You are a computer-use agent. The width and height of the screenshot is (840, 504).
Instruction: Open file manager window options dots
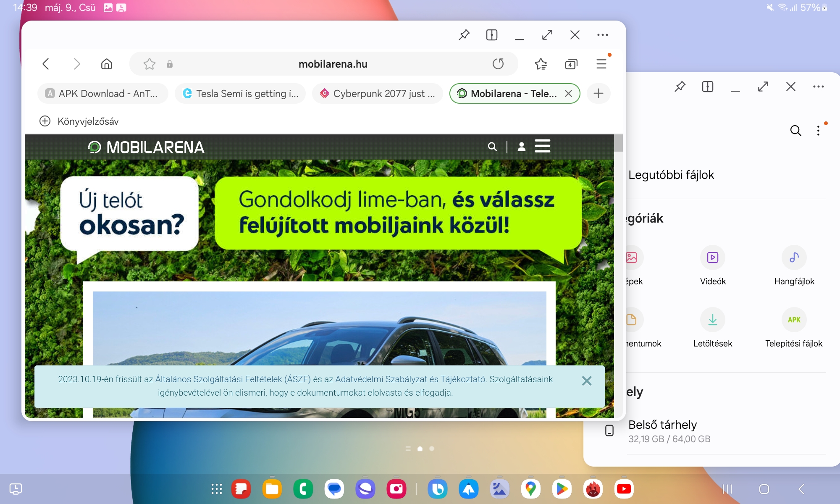(x=819, y=87)
